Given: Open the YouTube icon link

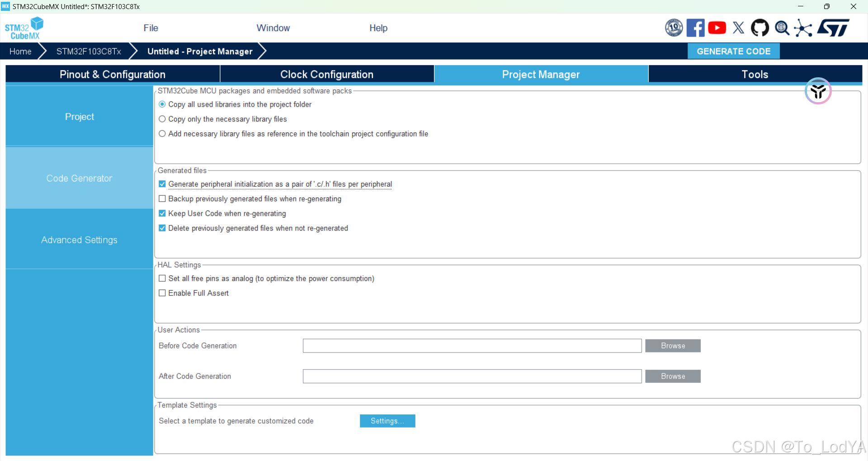Looking at the screenshot, I should point(717,28).
